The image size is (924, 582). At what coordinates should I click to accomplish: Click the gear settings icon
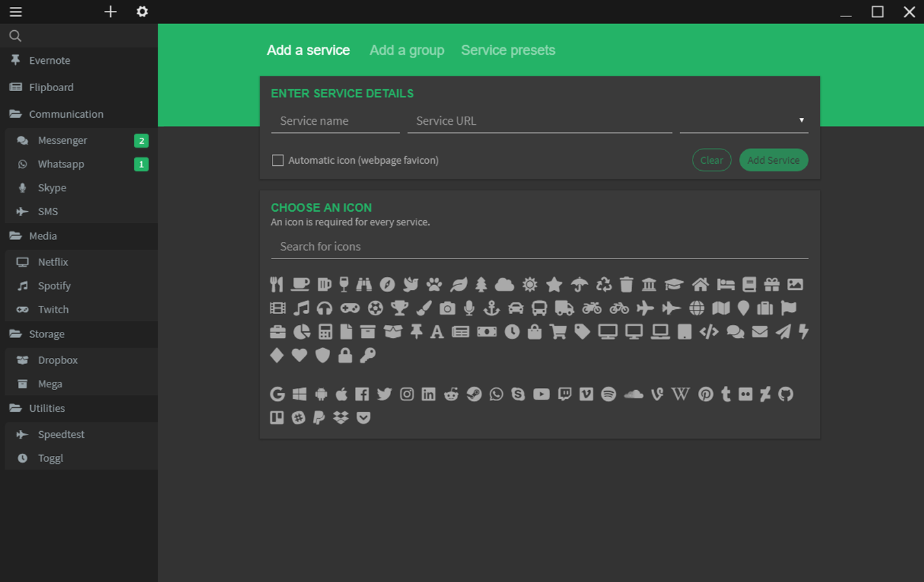tap(142, 12)
